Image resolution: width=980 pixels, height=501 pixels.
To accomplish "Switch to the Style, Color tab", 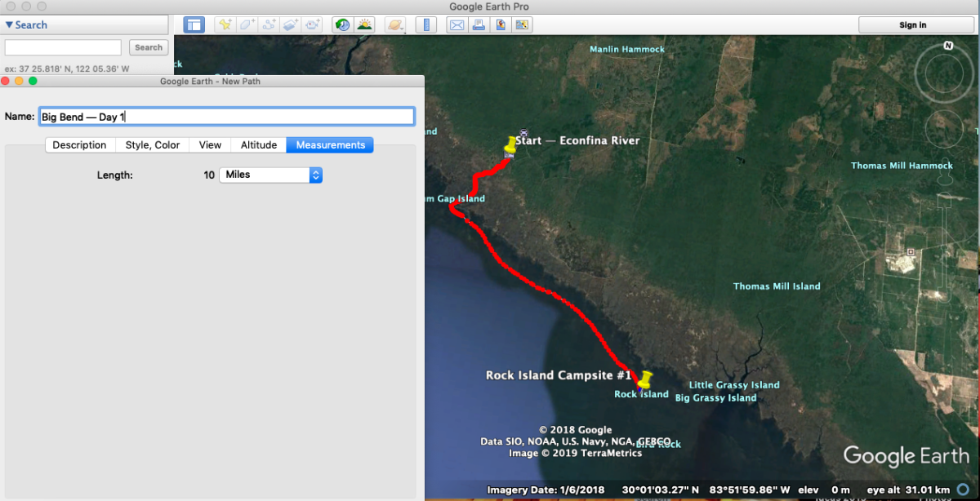I will click(152, 145).
